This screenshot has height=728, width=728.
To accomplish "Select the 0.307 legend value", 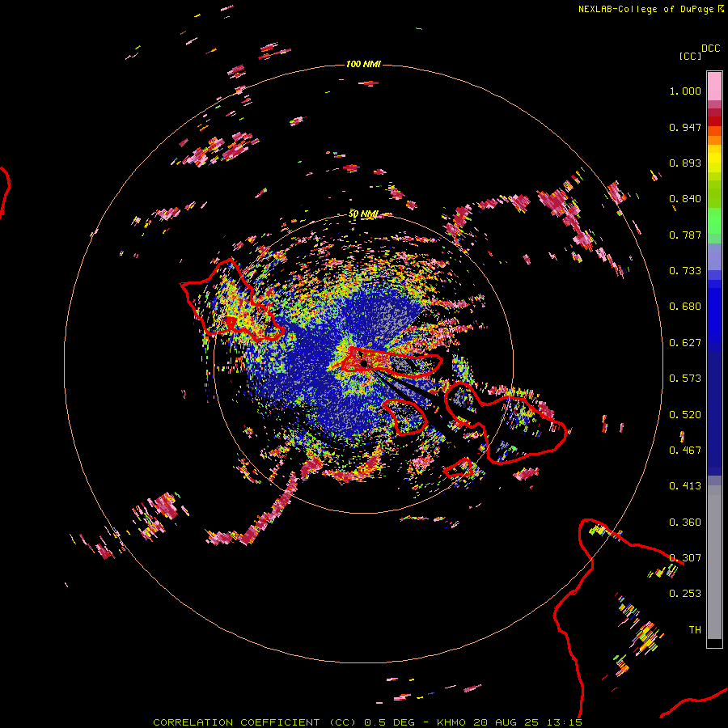I will tap(685, 558).
